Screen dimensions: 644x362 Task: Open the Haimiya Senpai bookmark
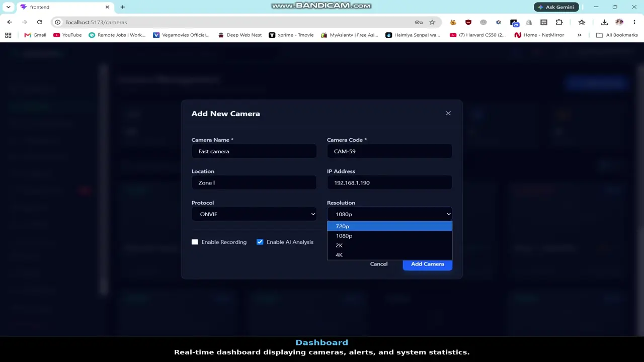click(x=413, y=35)
